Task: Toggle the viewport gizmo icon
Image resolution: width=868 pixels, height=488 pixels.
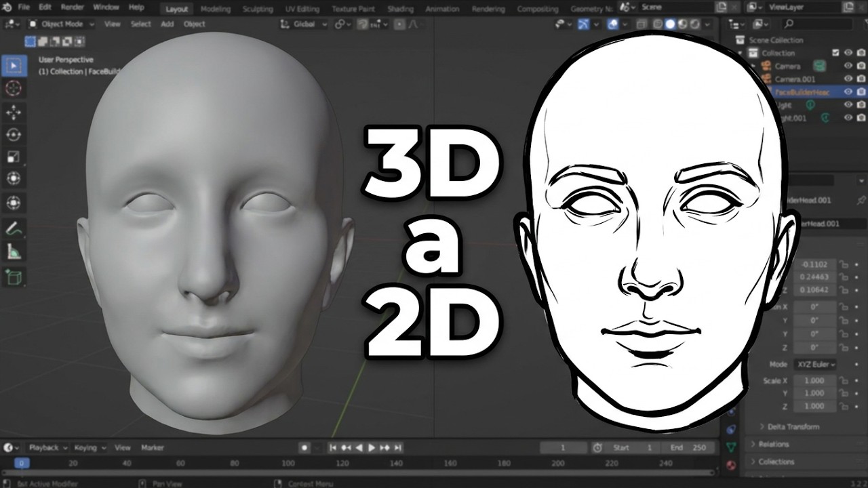Action: coord(583,24)
